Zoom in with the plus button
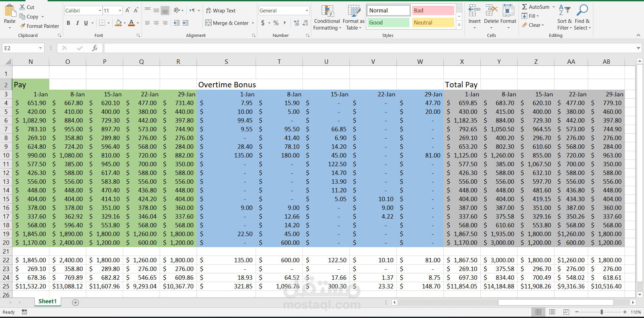 [625, 312]
